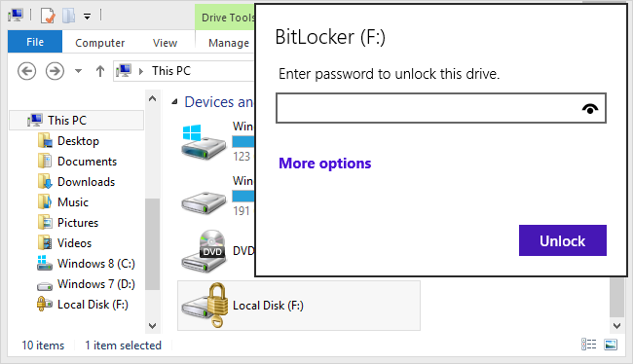Switch to large icons view in status bar
Viewport: 633px width, 364px height.
[x=611, y=345]
